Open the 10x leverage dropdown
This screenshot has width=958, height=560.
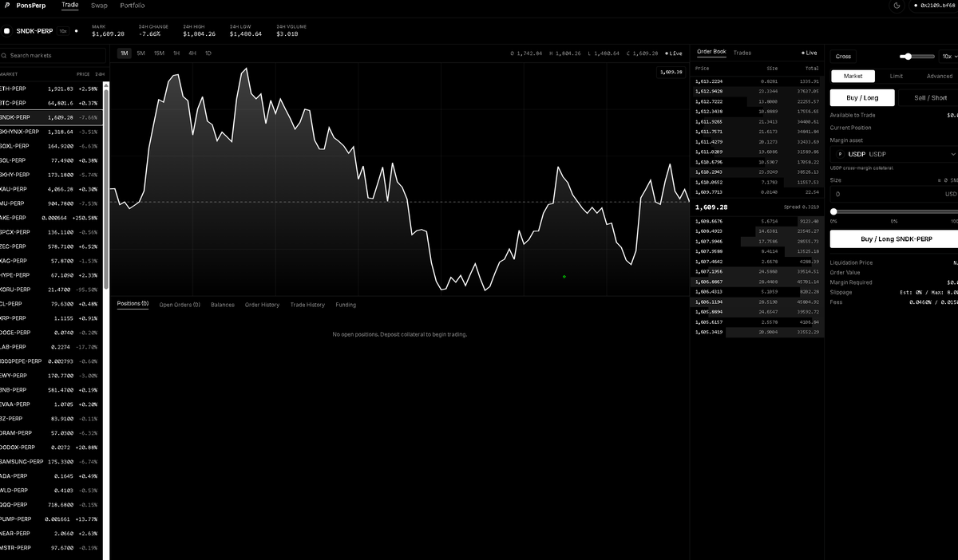[x=948, y=57]
